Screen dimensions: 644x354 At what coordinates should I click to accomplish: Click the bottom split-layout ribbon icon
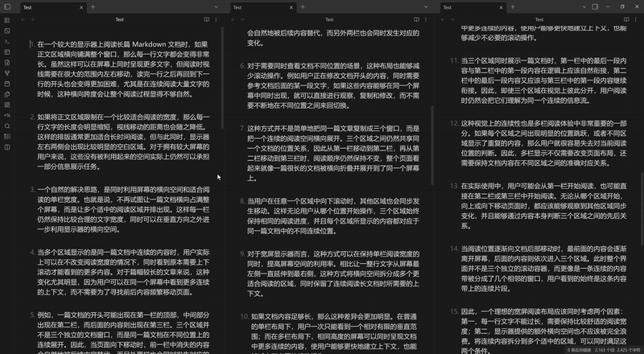point(7,147)
